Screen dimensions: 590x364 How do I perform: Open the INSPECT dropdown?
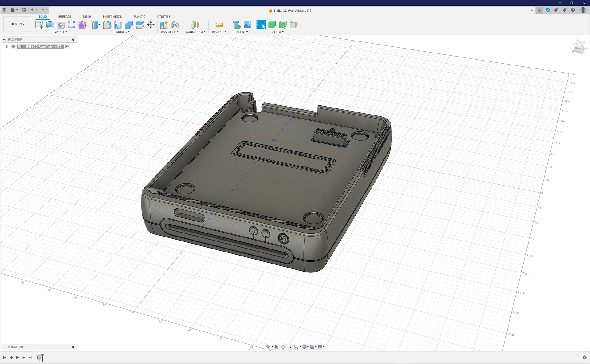[219, 32]
